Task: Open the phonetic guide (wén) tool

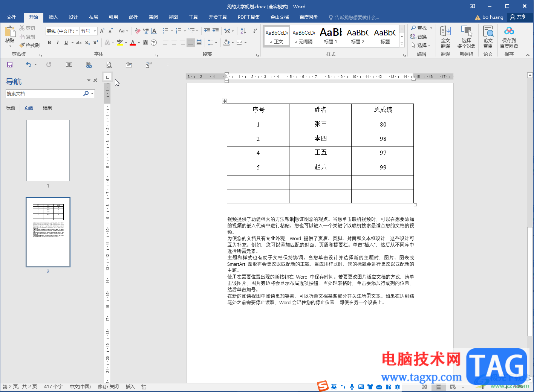Action: coord(146,31)
